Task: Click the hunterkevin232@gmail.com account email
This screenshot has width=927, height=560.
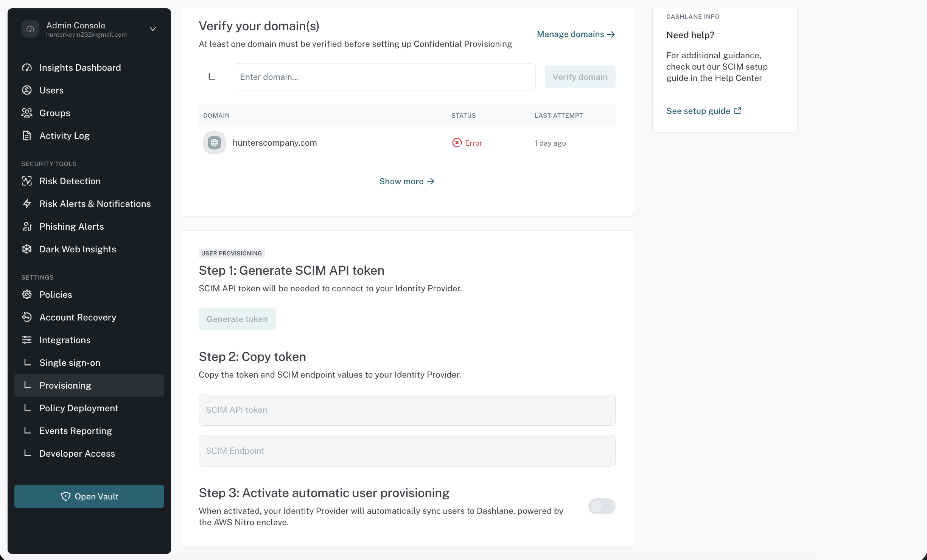Action: 86,34
